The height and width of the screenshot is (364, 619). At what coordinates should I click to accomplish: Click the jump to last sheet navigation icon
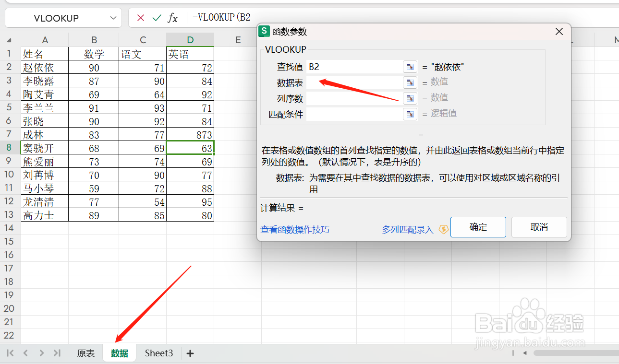point(57,352)
